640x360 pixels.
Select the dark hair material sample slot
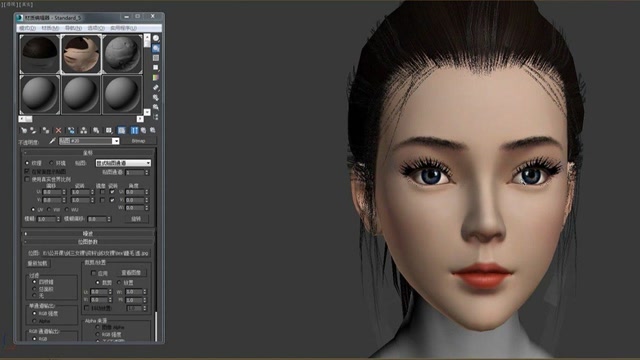click(40, 54)
